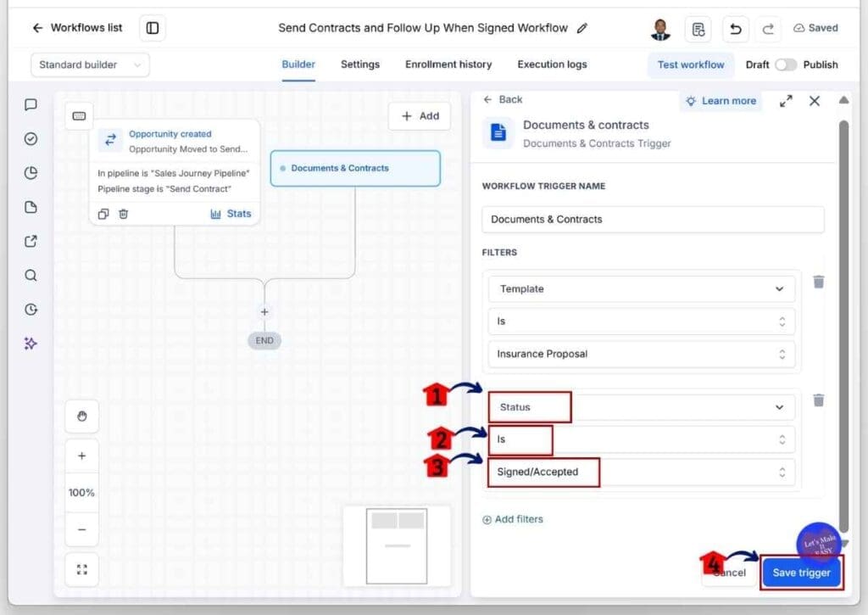Open the pie chart stats sidebar icon

tap(31, 173)
